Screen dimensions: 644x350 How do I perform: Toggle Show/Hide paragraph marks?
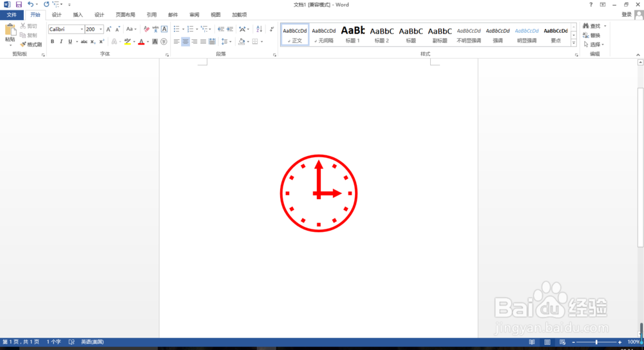pos(272,29)
